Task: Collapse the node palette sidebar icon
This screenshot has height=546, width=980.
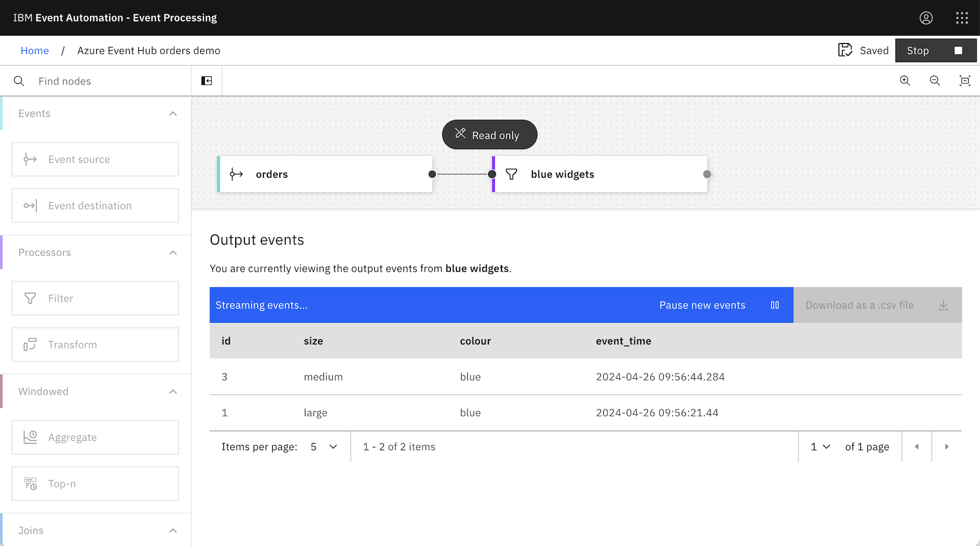Action: 207,81
